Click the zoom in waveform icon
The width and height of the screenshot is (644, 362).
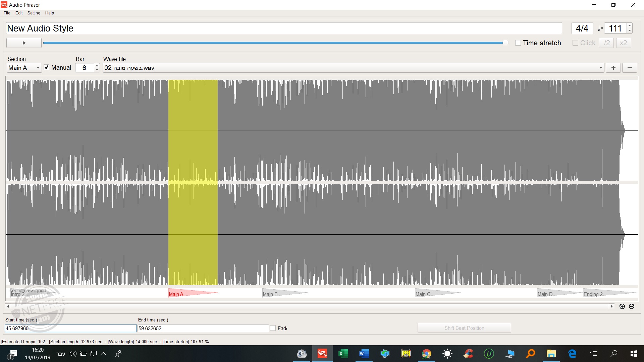[x=622, y=306]
